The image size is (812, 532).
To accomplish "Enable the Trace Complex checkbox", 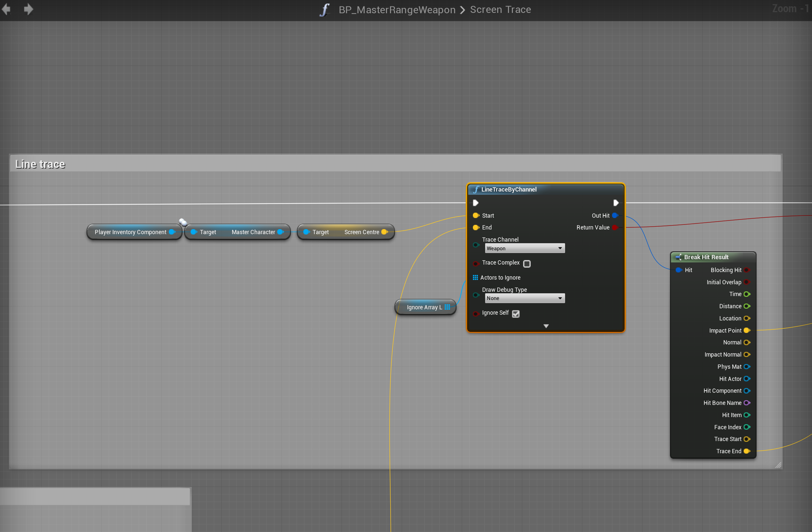I will 527,264.
